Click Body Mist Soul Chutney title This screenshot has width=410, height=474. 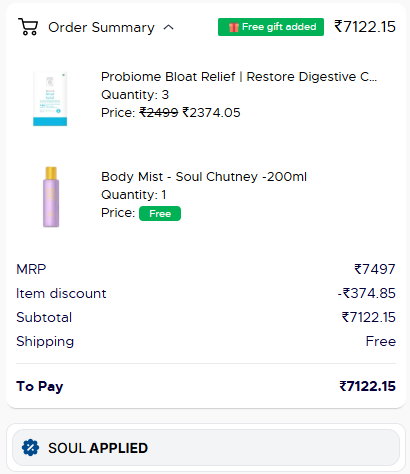(x=204, y=177)
